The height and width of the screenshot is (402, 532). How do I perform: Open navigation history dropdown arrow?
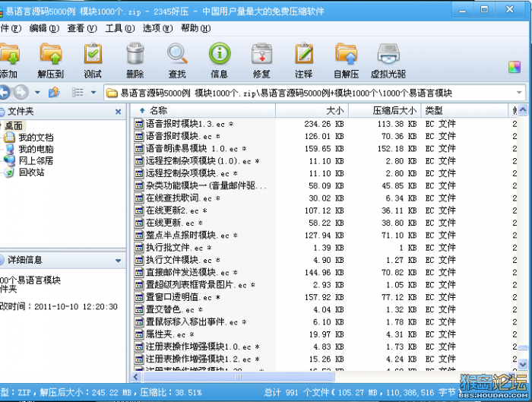click(x=37, y=92)
